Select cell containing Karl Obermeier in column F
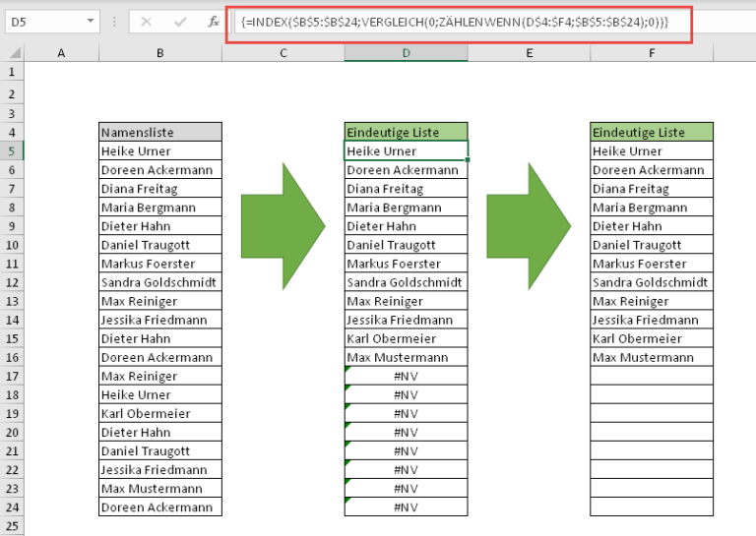This screenshot has width=756, height=536. tap(651, 338)
